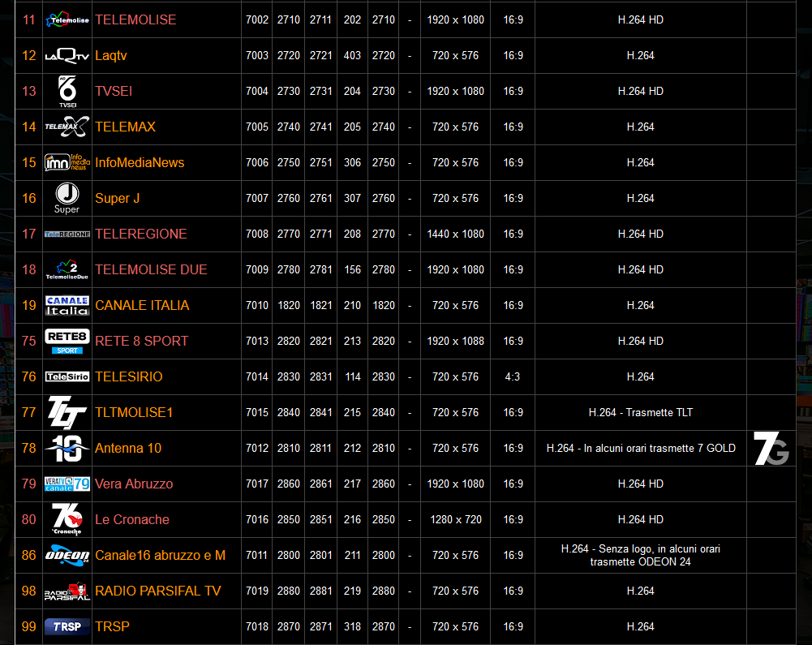812x645 pixels.
Task: Click the 1280 x 720 resolution cell
Action: (x=456, y=519)
